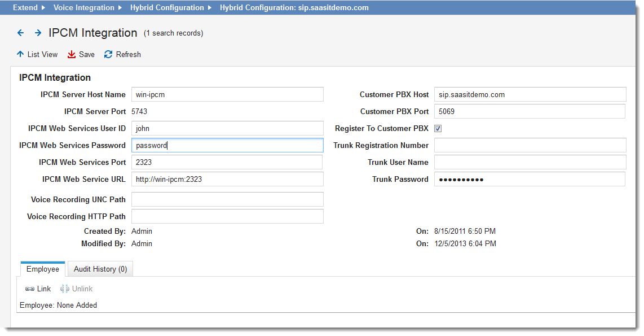
Task: Switch to the Audit History tab
Action: point(100,269)
